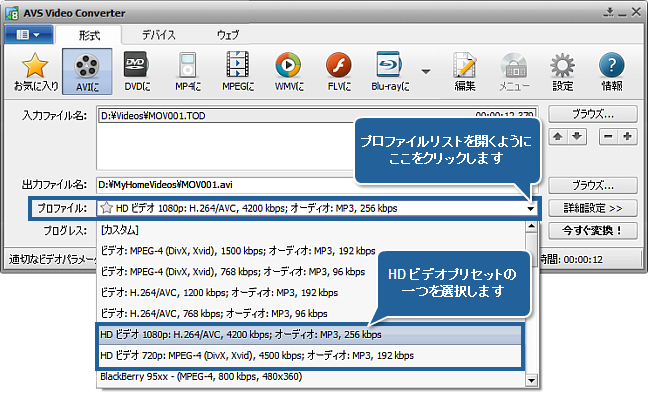The width and height of the screenshot is (648, 395).
Task: Open the お気に入り favorites star
Action: pos(35,71)
